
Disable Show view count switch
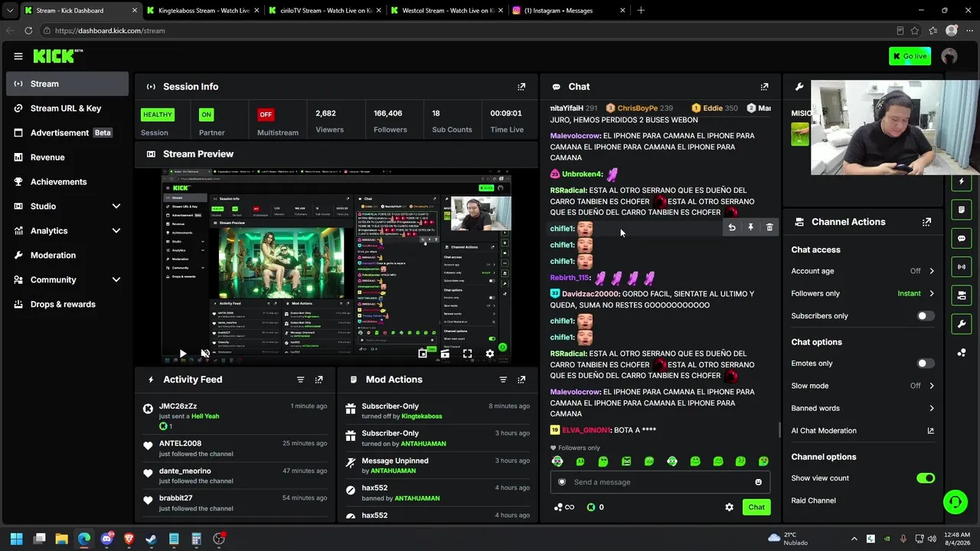click(x=926, y=478)
